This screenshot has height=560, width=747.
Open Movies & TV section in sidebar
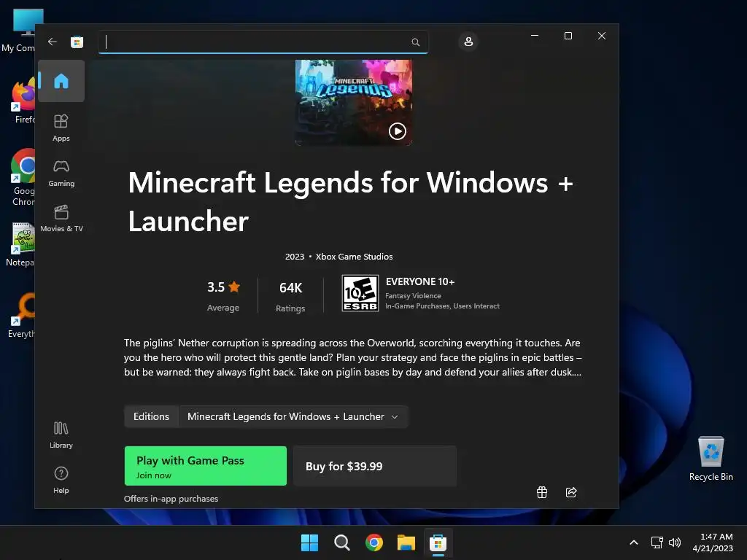pos(61,218)
